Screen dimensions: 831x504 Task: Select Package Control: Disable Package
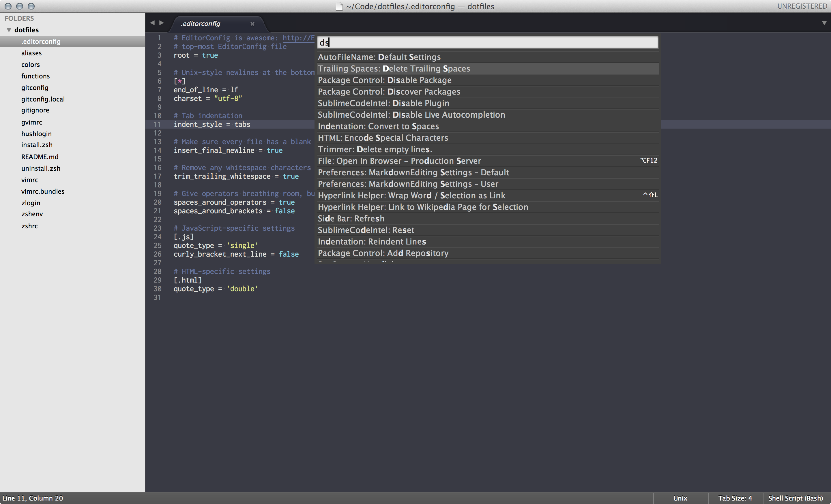click(488, 80)
